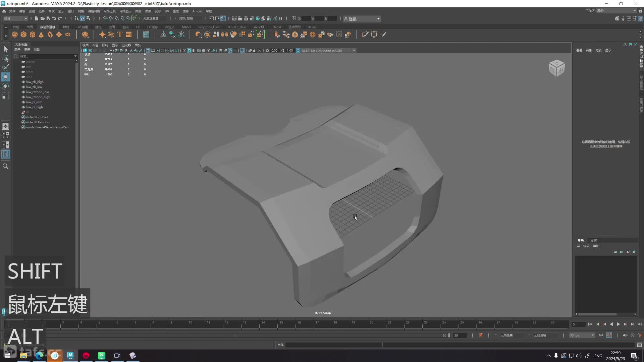Open the 30 fps frame rate dropdown
644x362 pixels.
click(x=582, y=335)
